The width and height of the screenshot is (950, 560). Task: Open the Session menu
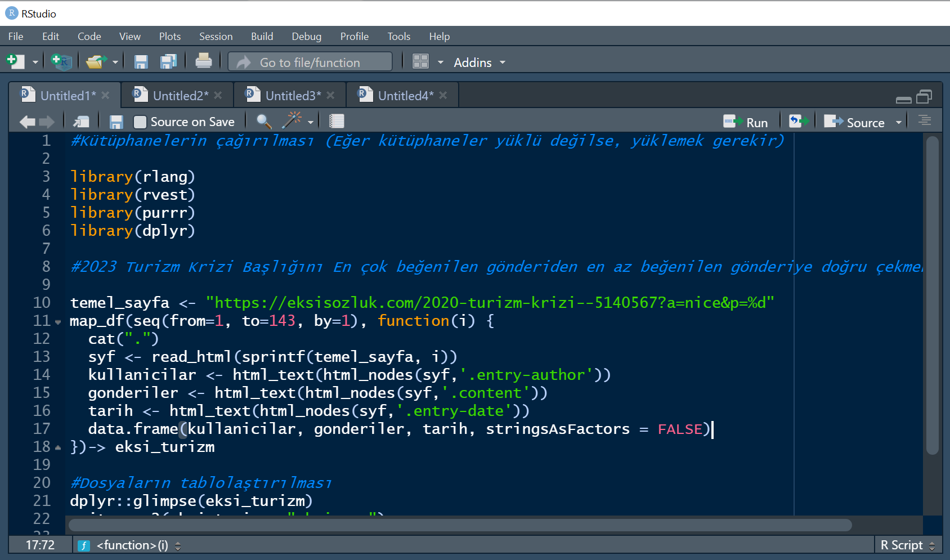[x=216, y=37]
